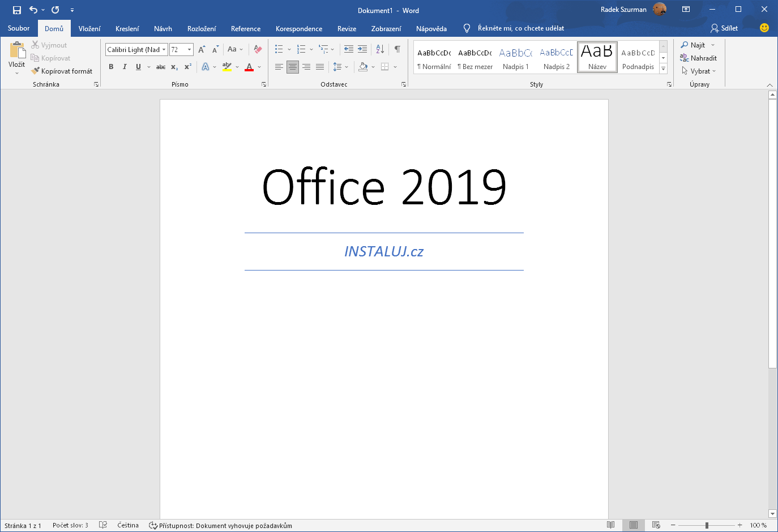Switch to the Reference tab
The image size is (778, 532).
click(x=246, y=28)
